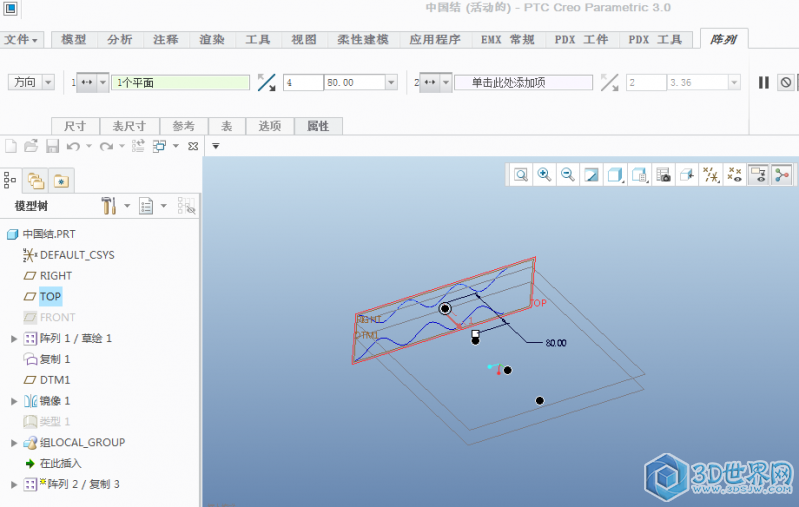Switch to the 模型 ribbon tab

[x=74, y=39]
